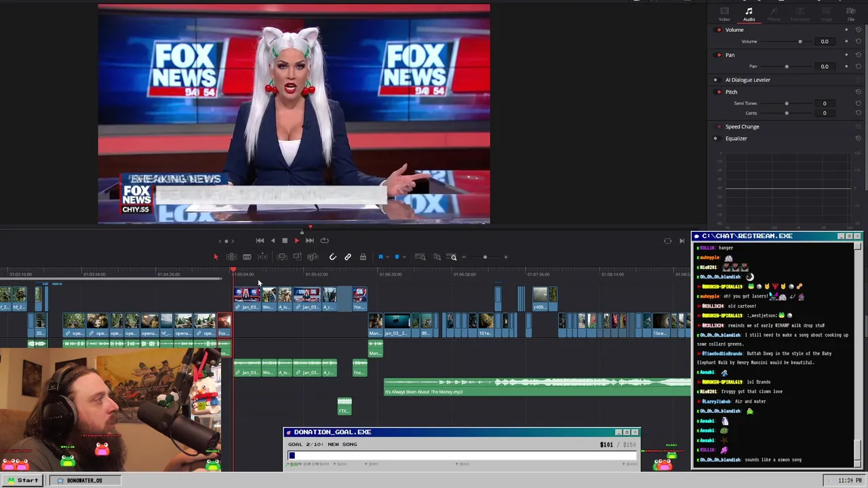This screenshot has width=868, height=488.
Task: Click the Play Reverse button
Action: click(273, 241)
